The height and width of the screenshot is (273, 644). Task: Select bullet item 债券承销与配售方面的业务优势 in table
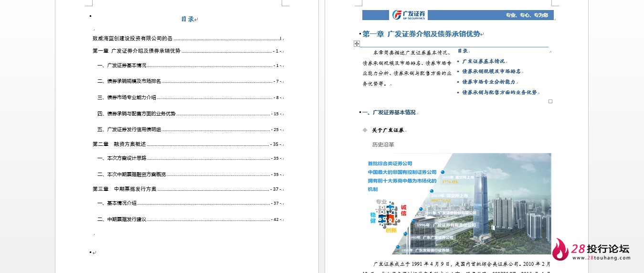pyautogui.click(x=499, y=92)
